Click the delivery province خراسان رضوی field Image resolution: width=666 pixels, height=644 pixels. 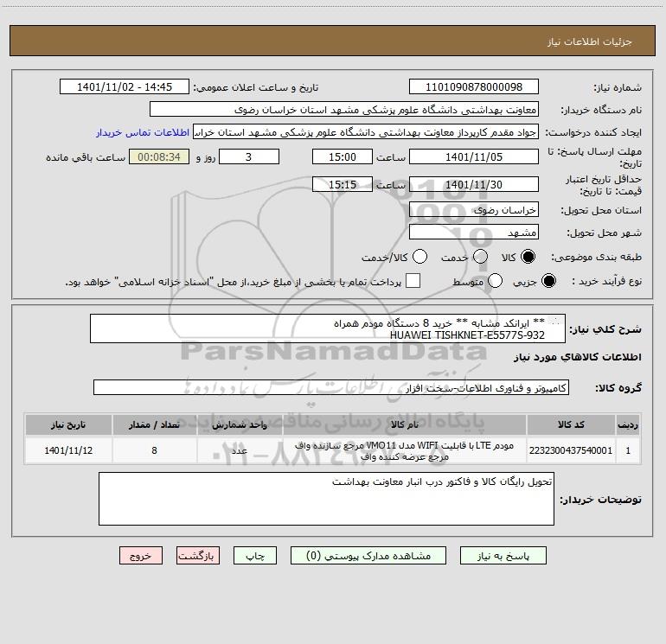tap(474, 209)
